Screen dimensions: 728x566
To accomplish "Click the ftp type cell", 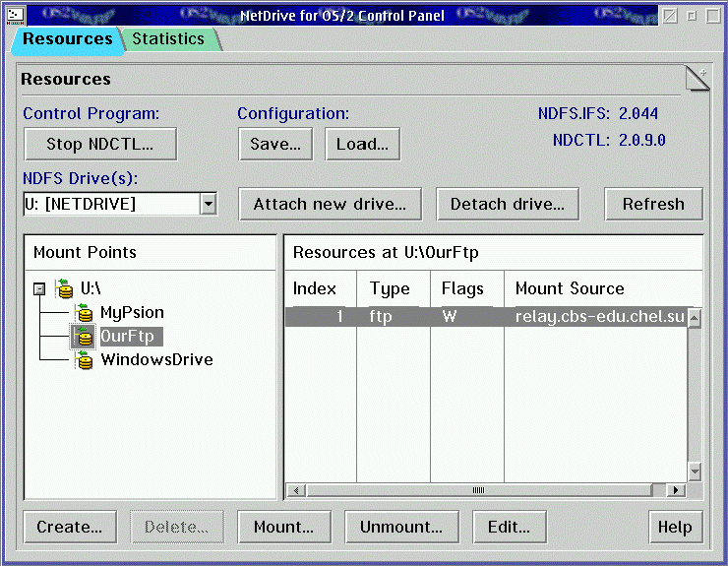I will 394,316.
